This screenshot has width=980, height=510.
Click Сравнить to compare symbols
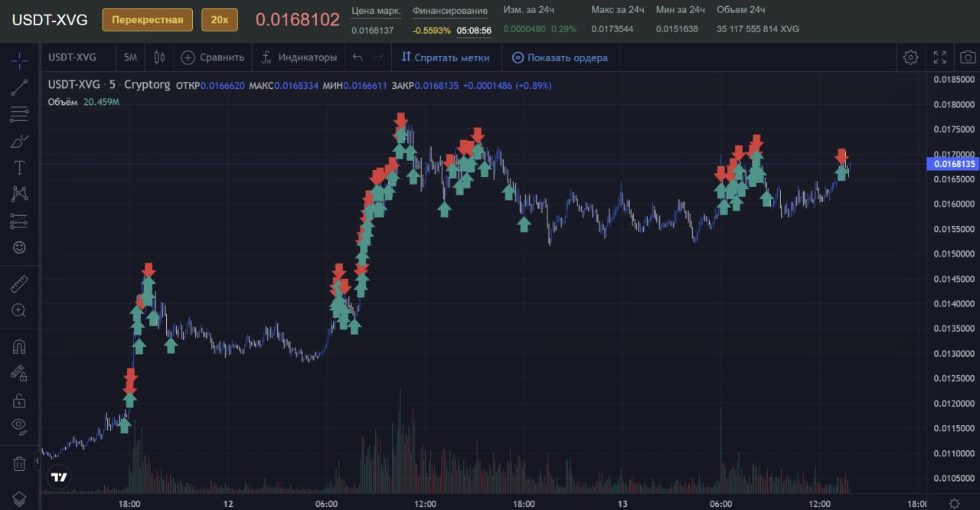tap(213, 57)
